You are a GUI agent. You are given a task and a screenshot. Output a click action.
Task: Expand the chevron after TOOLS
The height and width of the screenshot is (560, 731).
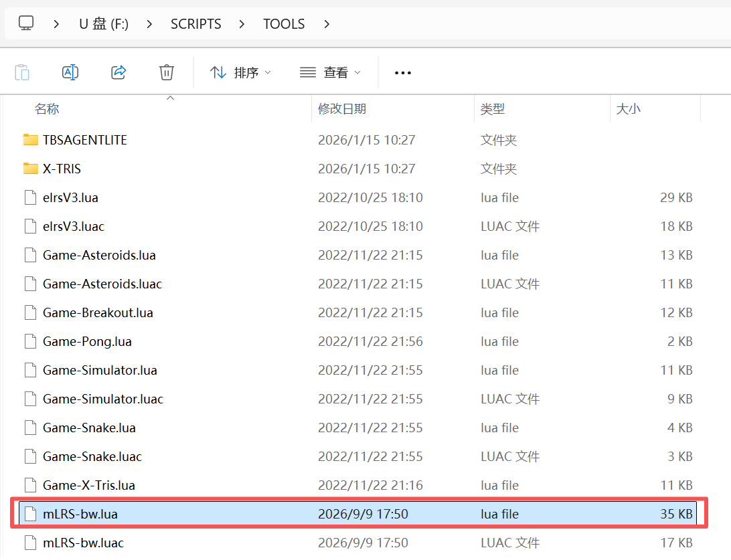click(327, 24)
